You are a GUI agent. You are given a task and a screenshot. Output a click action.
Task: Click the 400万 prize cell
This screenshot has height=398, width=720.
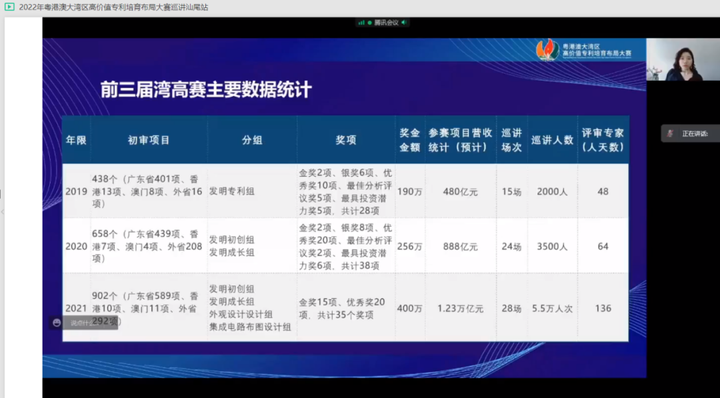point(410,308)
